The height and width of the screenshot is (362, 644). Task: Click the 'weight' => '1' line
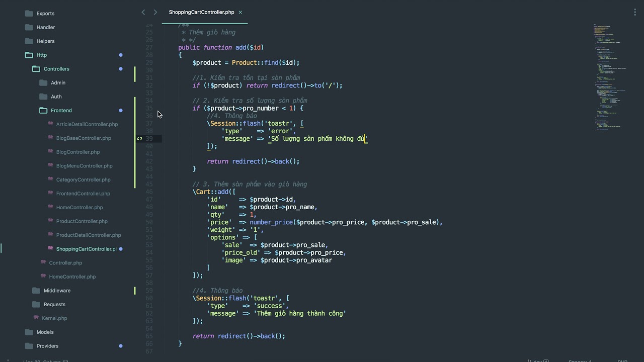235,230
